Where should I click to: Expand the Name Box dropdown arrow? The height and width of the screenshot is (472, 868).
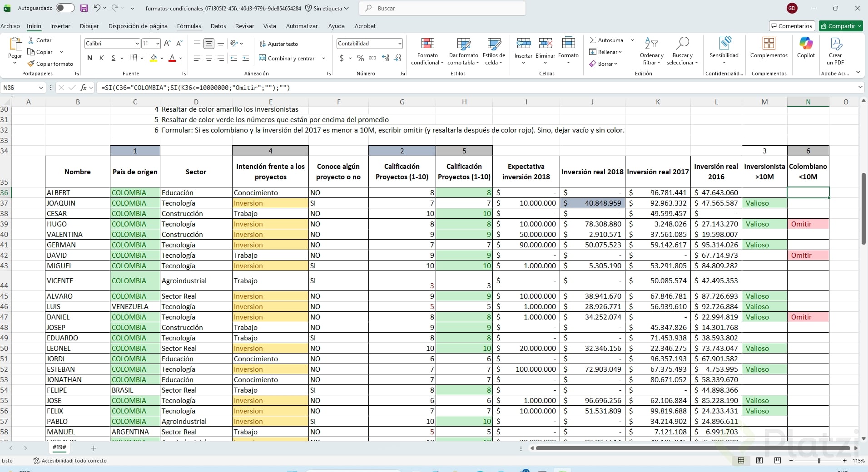click(x=41, y=88)
